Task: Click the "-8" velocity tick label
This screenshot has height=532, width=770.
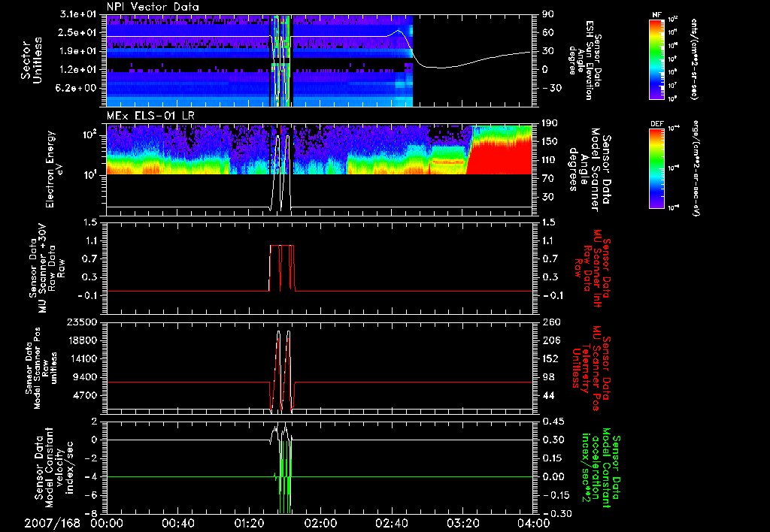Action: (89, 513)
